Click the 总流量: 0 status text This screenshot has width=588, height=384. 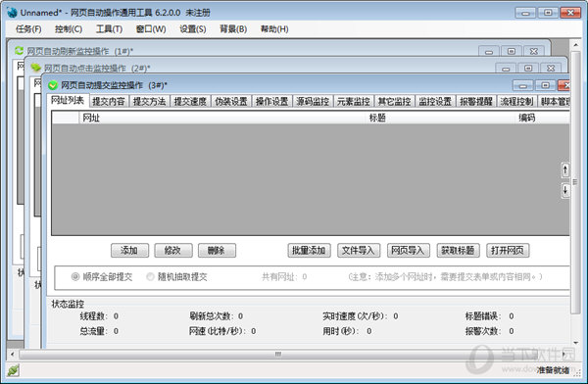click(x=99, y=331)
